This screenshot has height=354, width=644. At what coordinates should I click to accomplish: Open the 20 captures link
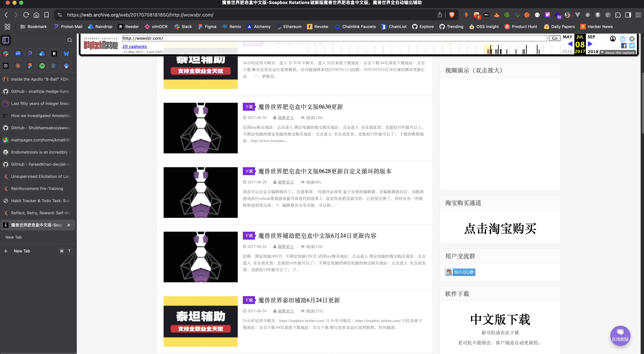[134, 46]
